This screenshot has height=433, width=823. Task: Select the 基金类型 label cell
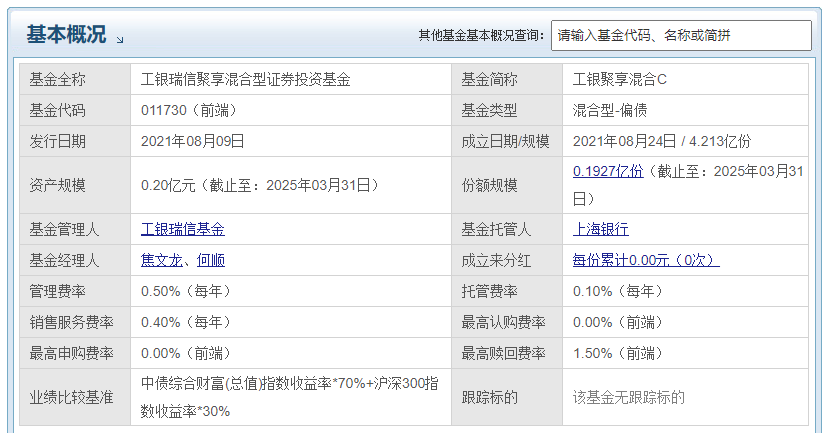coord(507,110)
